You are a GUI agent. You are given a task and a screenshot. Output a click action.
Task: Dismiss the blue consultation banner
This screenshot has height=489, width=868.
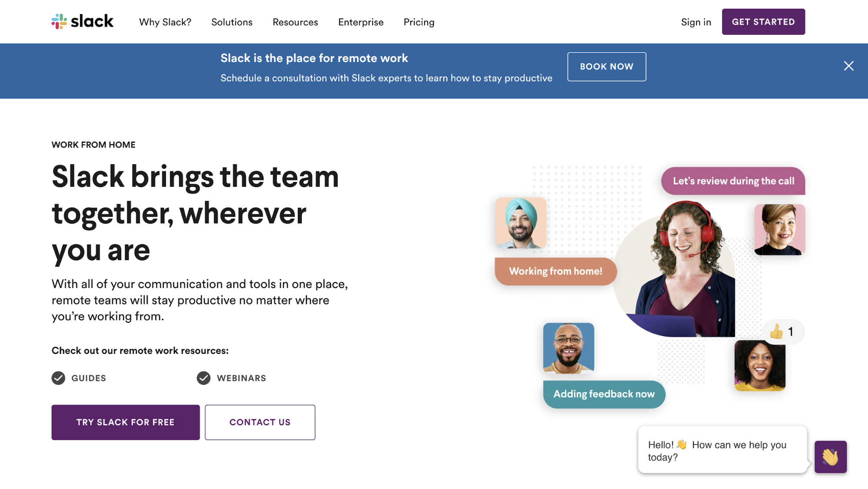pos(848,66)
